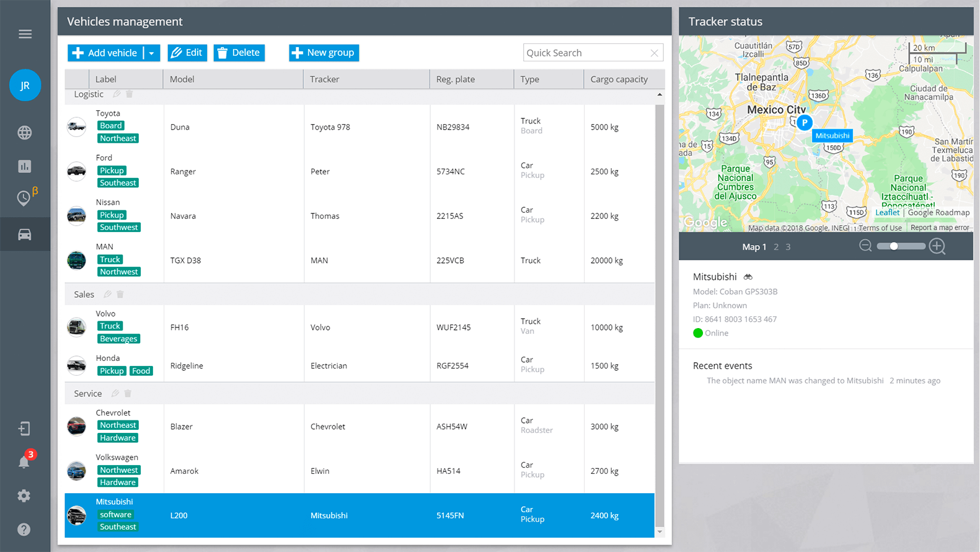Screen dimensions: 980x552
Task: Select the Volvo FH16 row
Action: click(360, 327)
